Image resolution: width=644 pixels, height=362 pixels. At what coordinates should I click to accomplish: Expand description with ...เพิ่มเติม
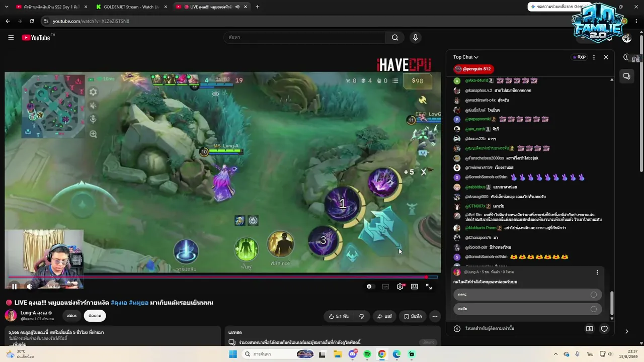[x=18, y=344]
